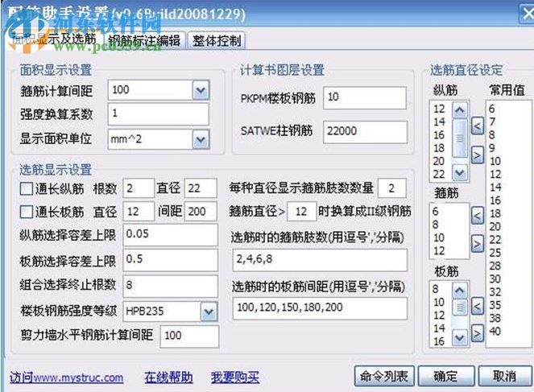Click the 箍筋肢数 field with 2,4,6,8
534x392 pixels.
coord(320,260)
